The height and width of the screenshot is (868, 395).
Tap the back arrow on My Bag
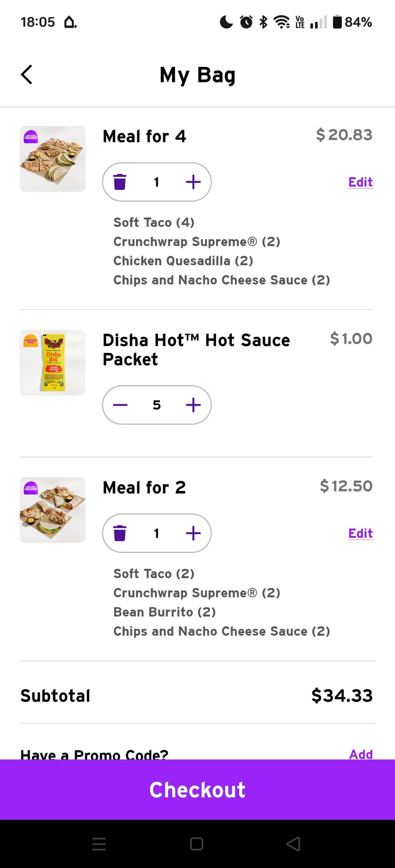tap(27, 75)
